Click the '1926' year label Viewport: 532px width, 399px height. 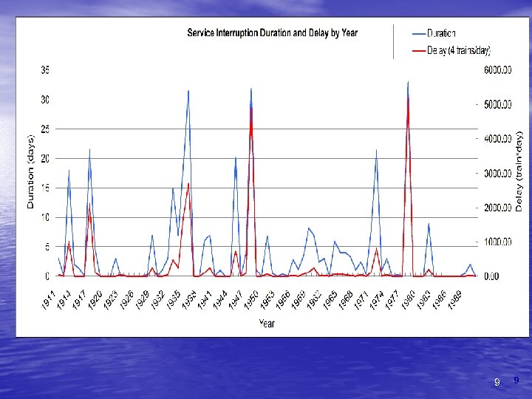(x=126, y=300)
